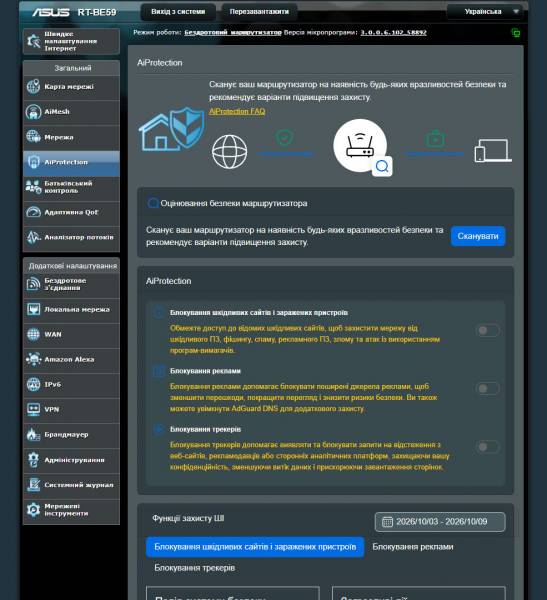Image resolution: width=547 pixels, height=600 pixels.
Task: Click the Функції захисту ШІ heading
Action: 188,518
